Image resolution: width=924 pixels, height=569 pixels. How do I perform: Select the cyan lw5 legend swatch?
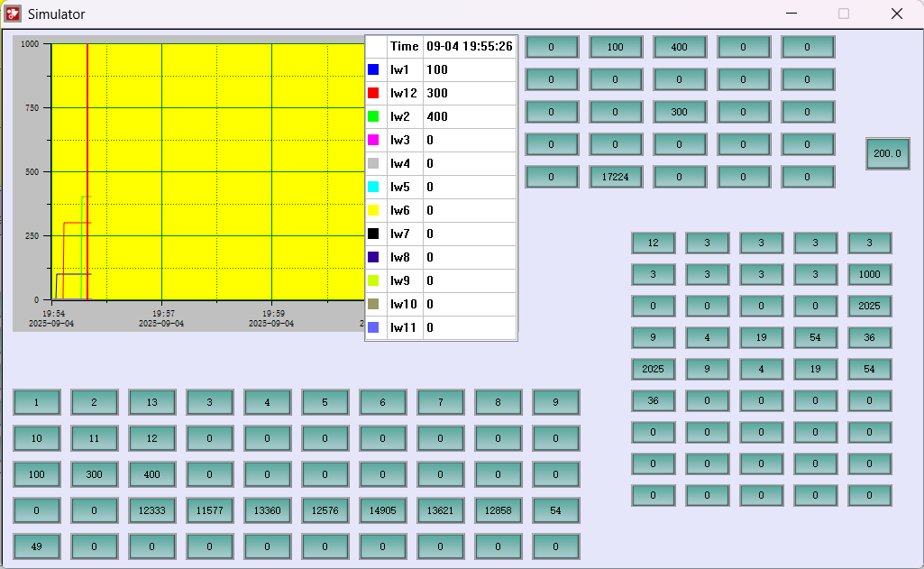tap(374, 187)
